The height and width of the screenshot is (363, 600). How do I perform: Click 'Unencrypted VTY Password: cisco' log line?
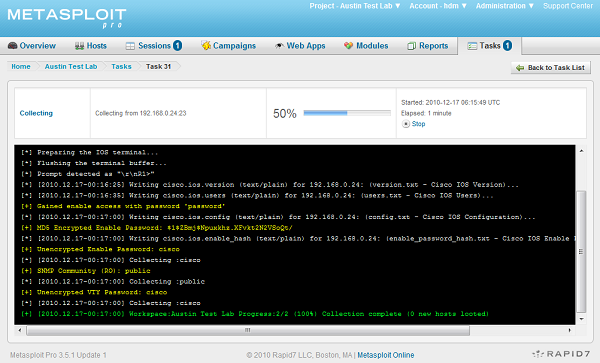coord(94,292)
